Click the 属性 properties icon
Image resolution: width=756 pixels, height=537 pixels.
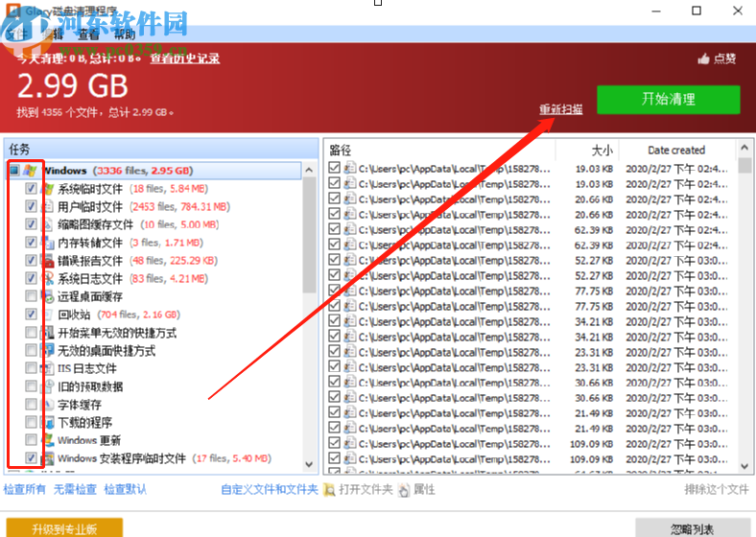[x=404, y=490]
